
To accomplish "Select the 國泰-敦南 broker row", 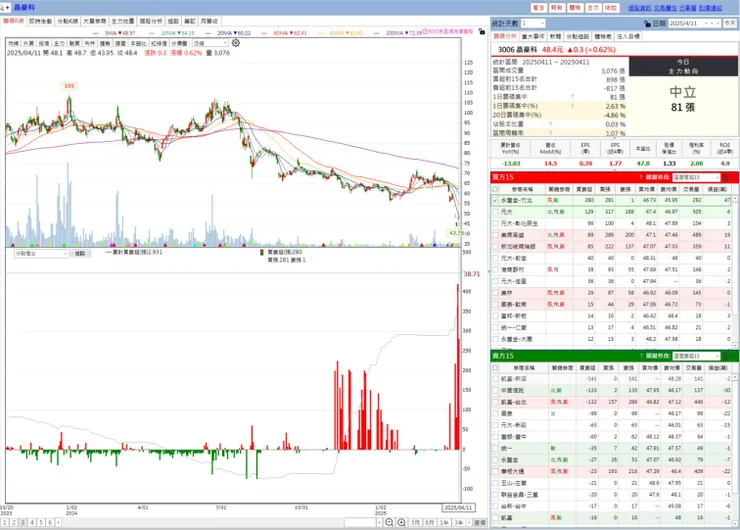I will coord(612,304).
